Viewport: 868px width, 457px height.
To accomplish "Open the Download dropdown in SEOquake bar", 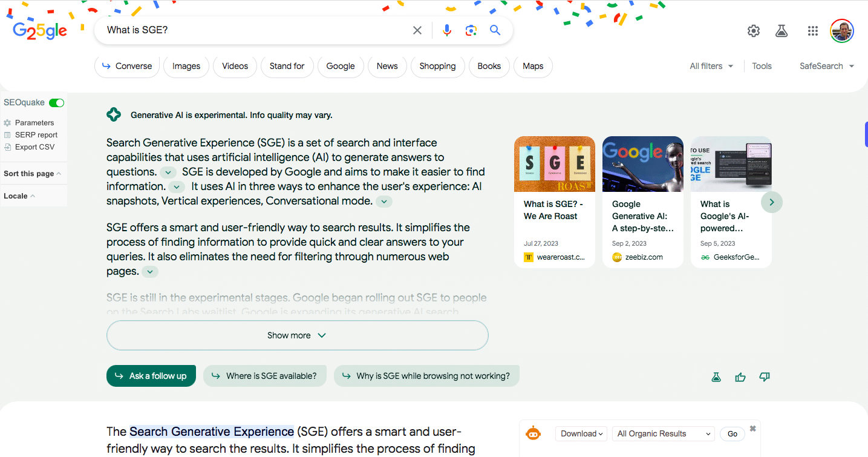I will [x=581, y=433].
